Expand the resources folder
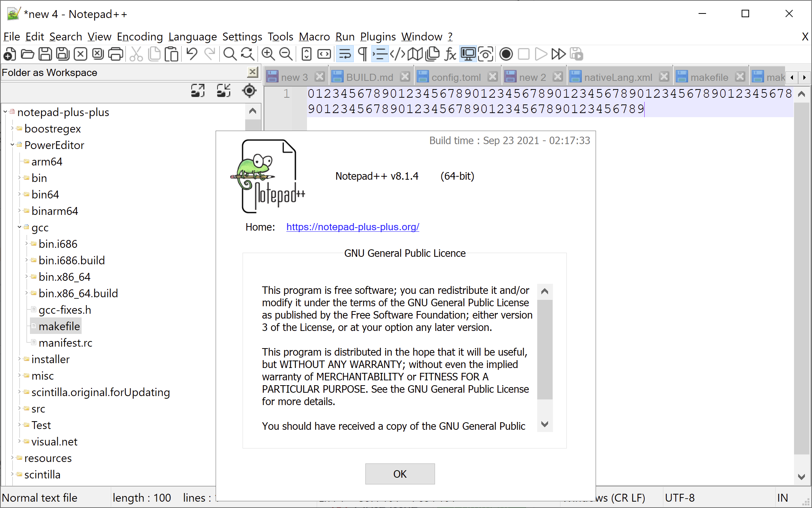 (x=12, y=457)
